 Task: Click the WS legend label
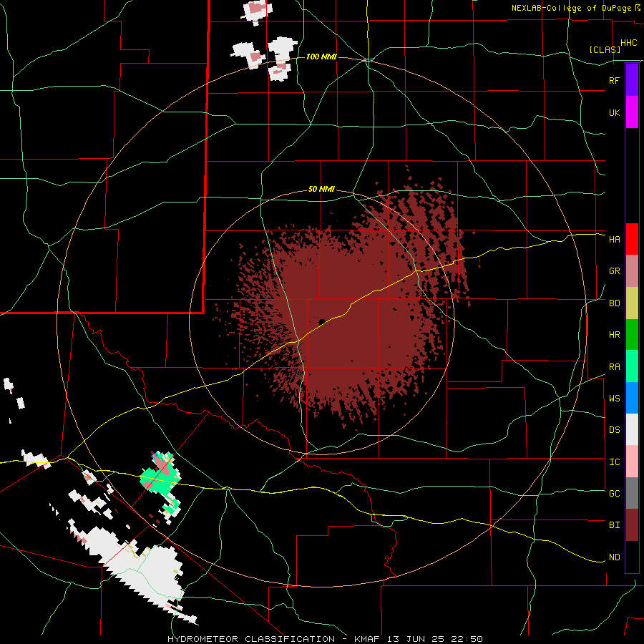point(614,399)
